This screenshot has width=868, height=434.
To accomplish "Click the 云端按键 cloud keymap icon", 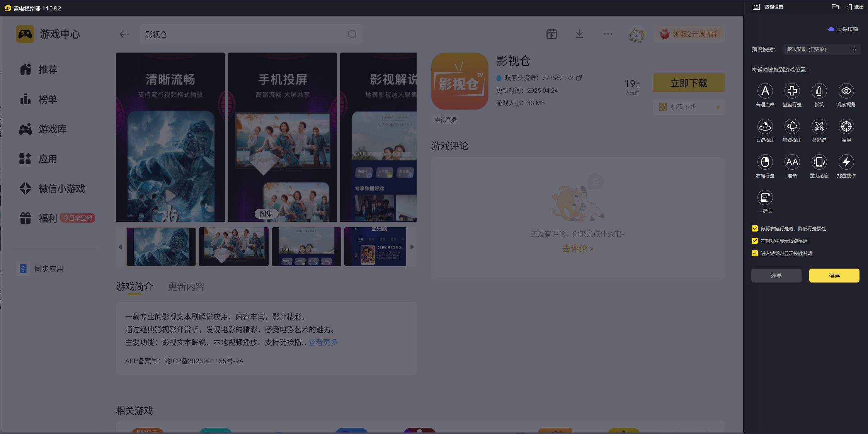I will pyautogui.click(x=831, y=29).
